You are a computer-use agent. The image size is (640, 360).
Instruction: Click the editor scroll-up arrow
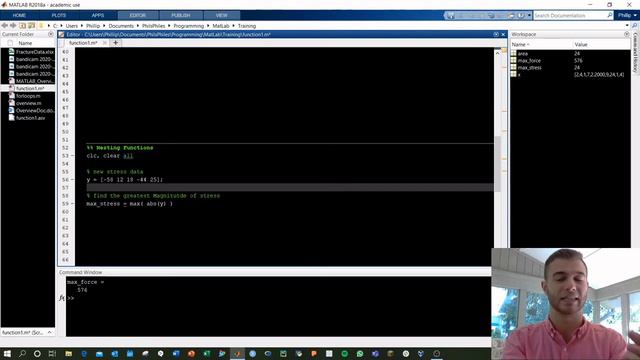(498, 53)
